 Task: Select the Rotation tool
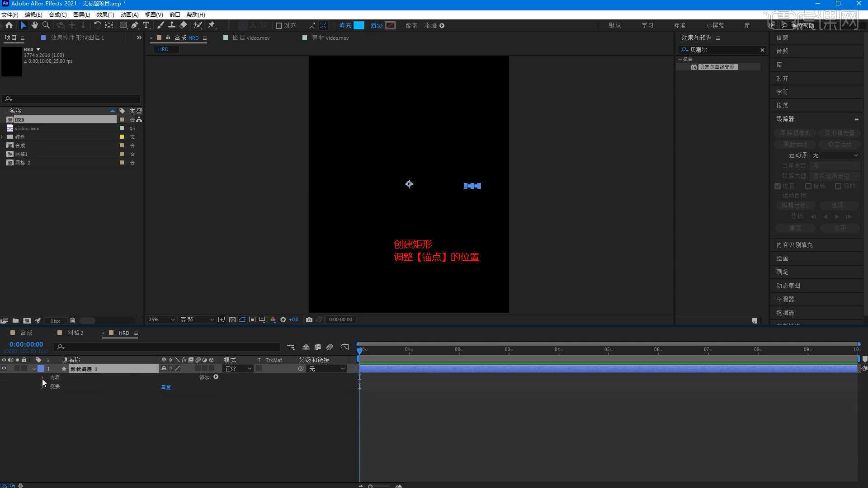[97, 25]
